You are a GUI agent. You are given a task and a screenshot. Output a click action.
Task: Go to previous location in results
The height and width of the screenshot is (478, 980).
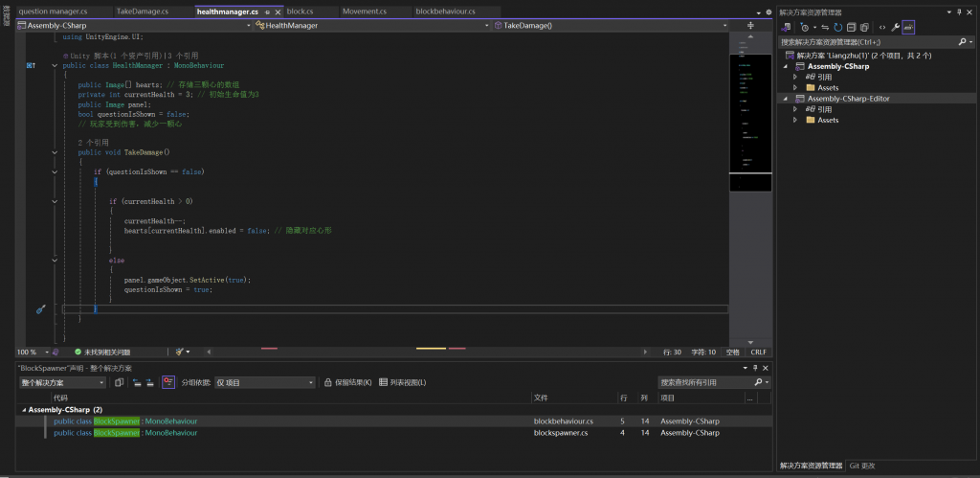(137, 382)
